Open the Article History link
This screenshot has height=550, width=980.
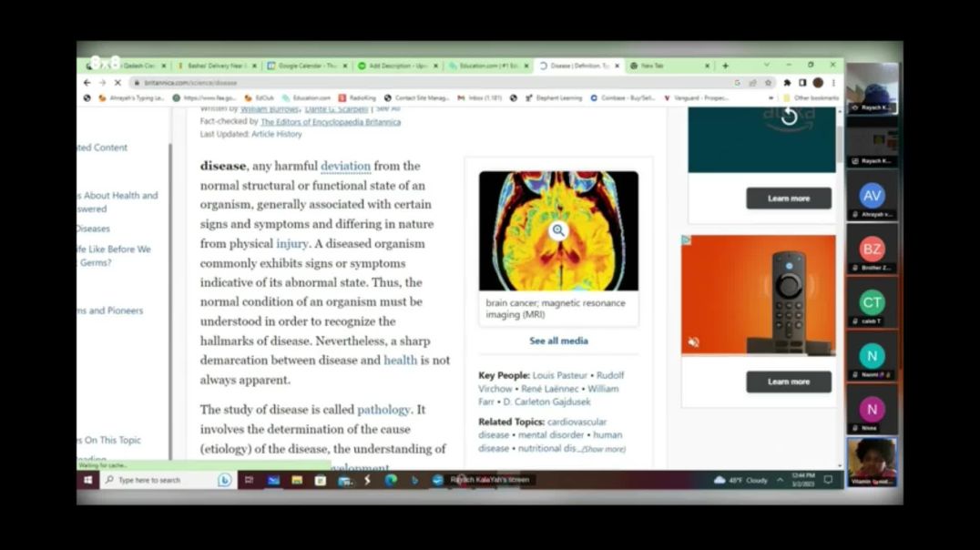point(276,135)
